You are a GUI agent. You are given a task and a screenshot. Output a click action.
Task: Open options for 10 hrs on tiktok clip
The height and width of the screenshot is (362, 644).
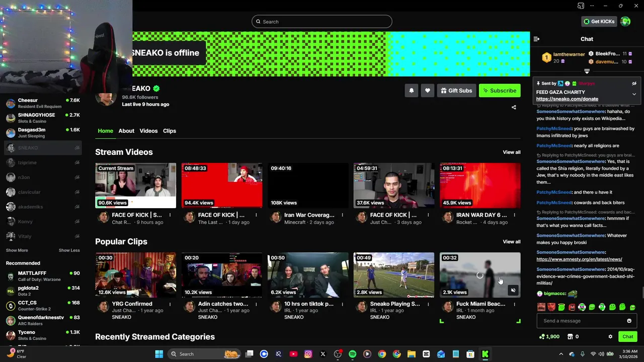pos(342,304)
